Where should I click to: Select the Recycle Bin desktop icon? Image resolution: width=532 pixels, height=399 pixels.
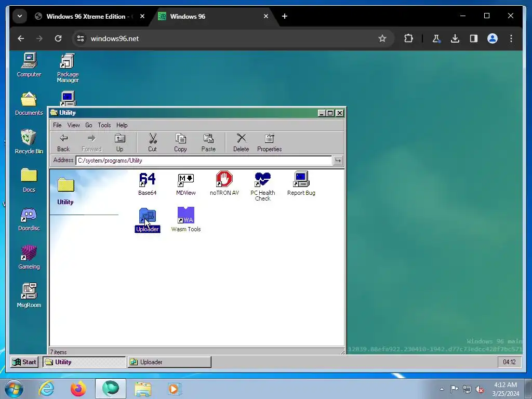(x=29, y=141)
